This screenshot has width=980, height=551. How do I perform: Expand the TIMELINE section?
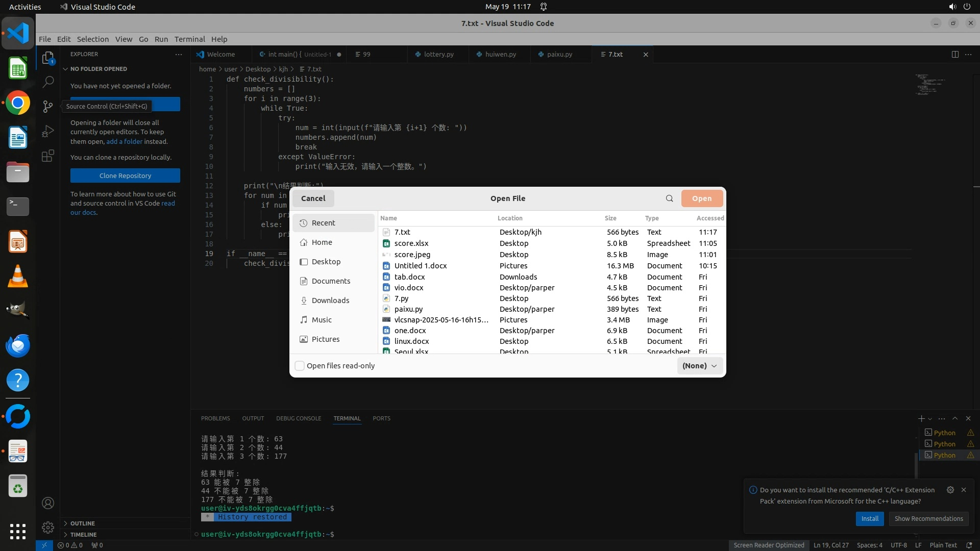(83, 535)
